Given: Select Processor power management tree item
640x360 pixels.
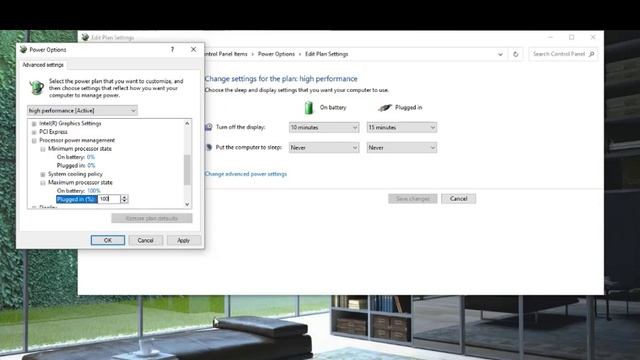Looking at the screenshot, I should (x=77, y=140).
